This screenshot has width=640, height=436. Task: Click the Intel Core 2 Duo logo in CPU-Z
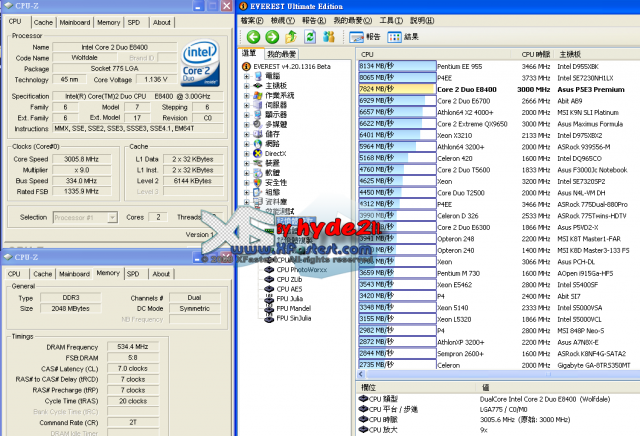tap(200, 63)
